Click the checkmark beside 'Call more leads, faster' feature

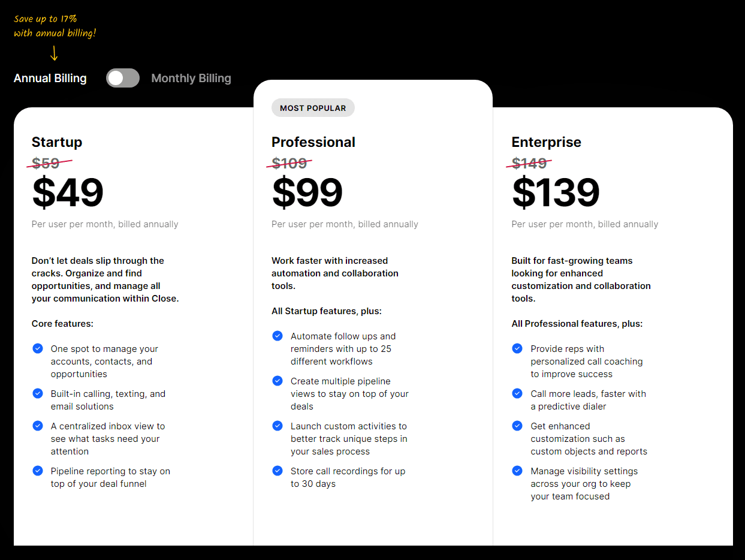(517, 393)
